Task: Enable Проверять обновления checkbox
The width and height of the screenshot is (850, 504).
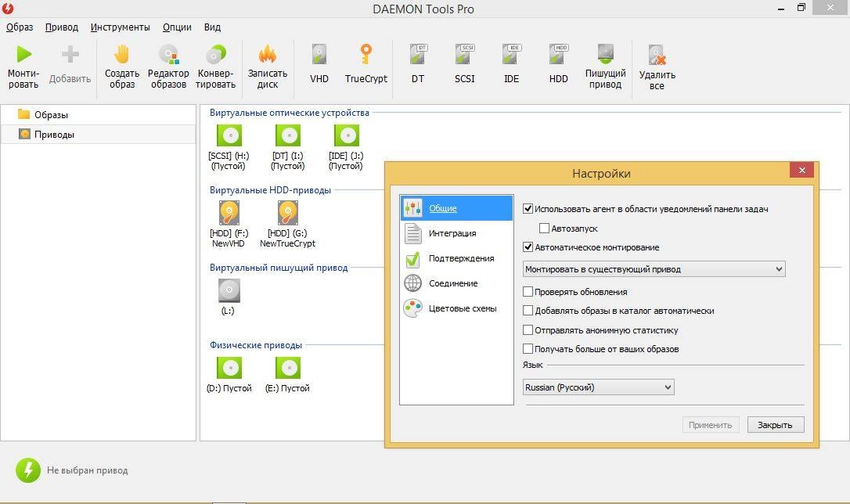Action: point(528,292)
